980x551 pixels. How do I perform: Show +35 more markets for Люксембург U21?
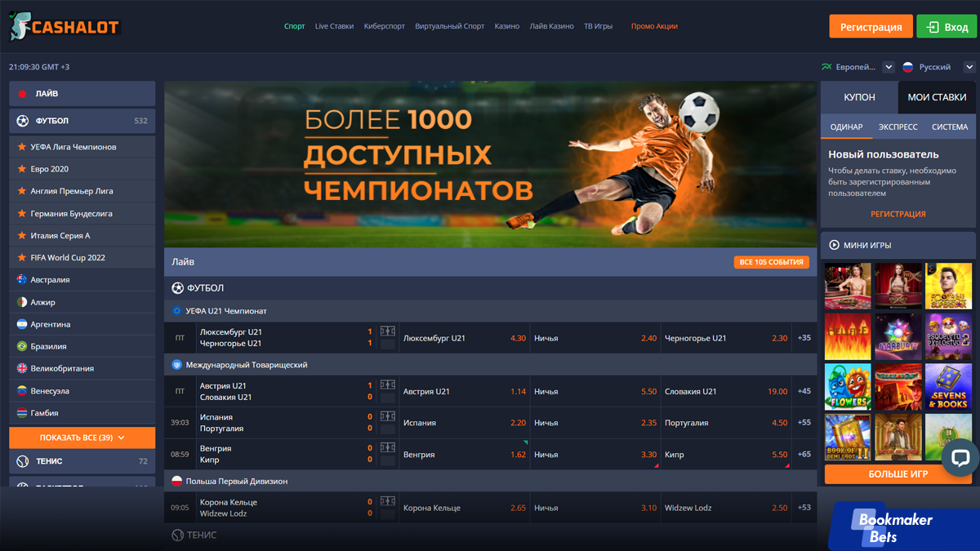(x=804, y=338)
